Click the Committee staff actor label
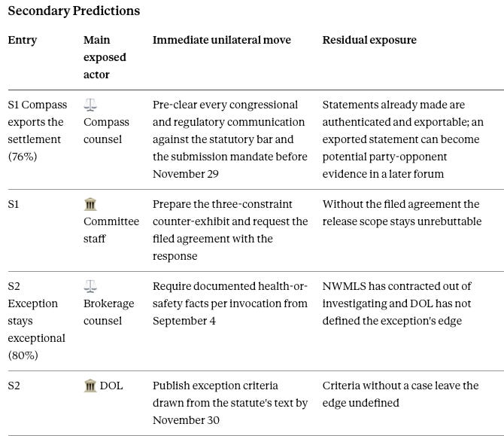The width and height of the screenshot is (504, 436). (111, 230)
